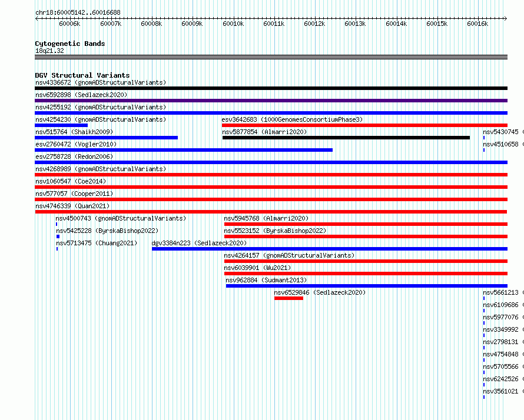Click the gray 18q21.32 cytogenetic band

[x=271, y=57]
